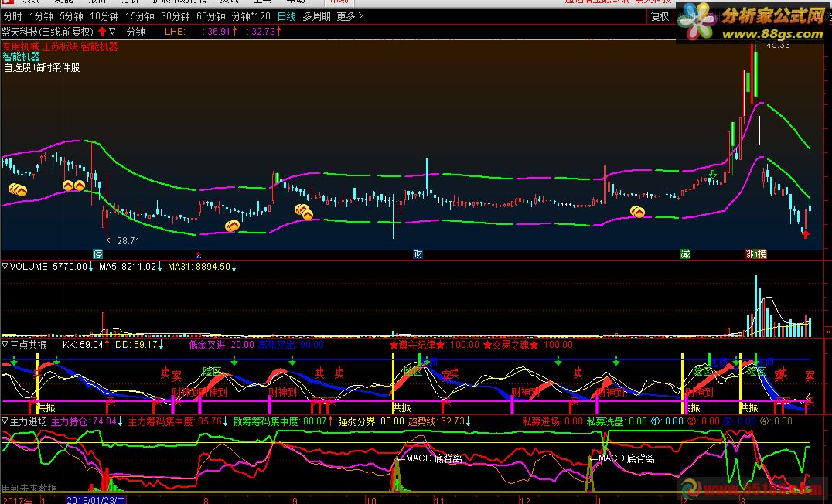The image size is (832, 504).
Task: Open cyan 智能机器 label
Action: pos(21,56)
